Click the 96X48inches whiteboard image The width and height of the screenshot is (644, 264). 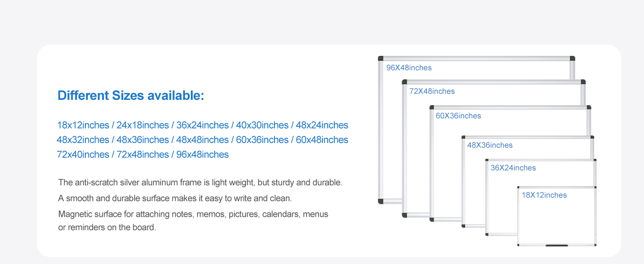coord(390,132)
